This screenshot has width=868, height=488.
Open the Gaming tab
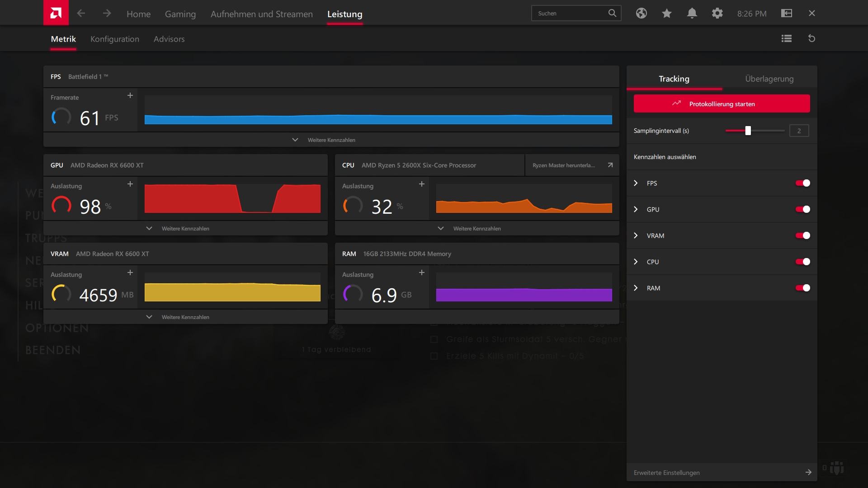tap(180, 14)
